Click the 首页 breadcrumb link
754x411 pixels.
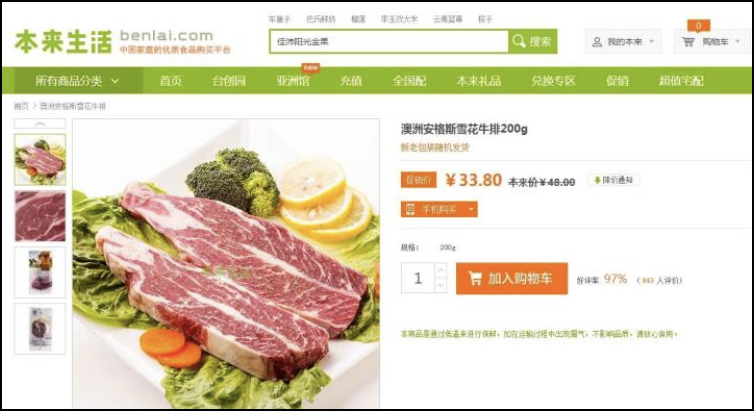pos(21,106)
